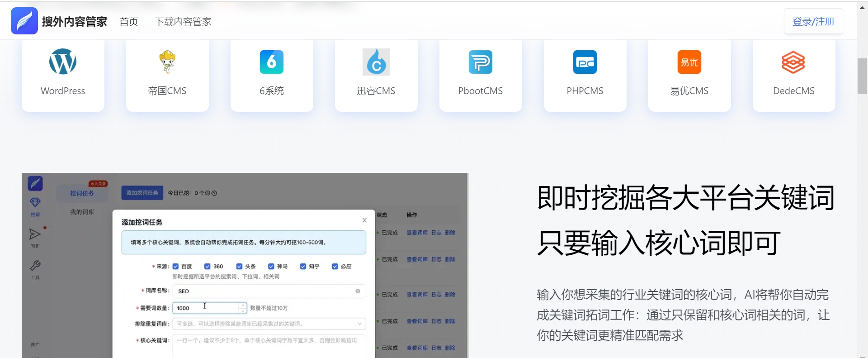This screenshot has width=868, height=358.
Task: Toggle the 必应 source checkbox
Action: click(335, 266)
